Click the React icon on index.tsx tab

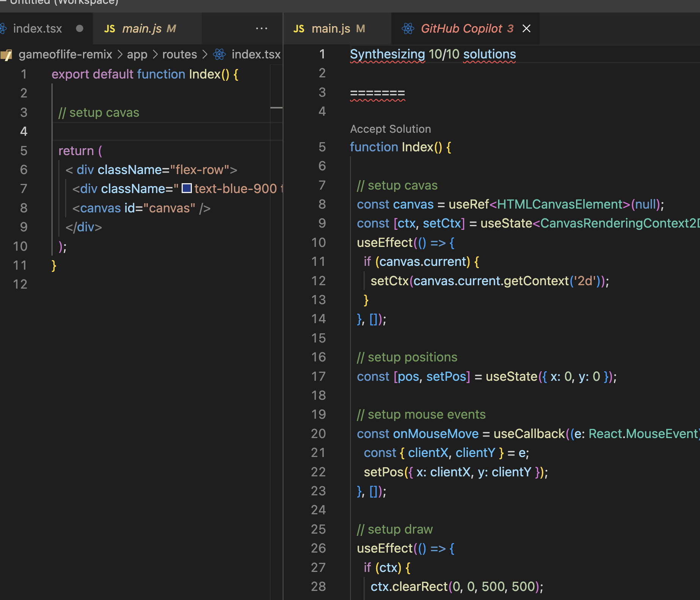(3, 28)
